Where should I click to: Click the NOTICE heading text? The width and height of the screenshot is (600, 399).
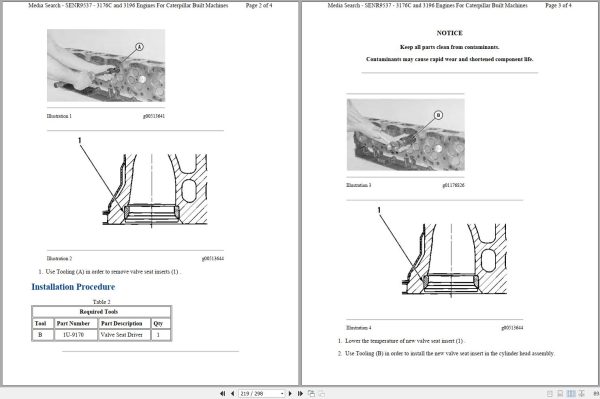(450, 33)
